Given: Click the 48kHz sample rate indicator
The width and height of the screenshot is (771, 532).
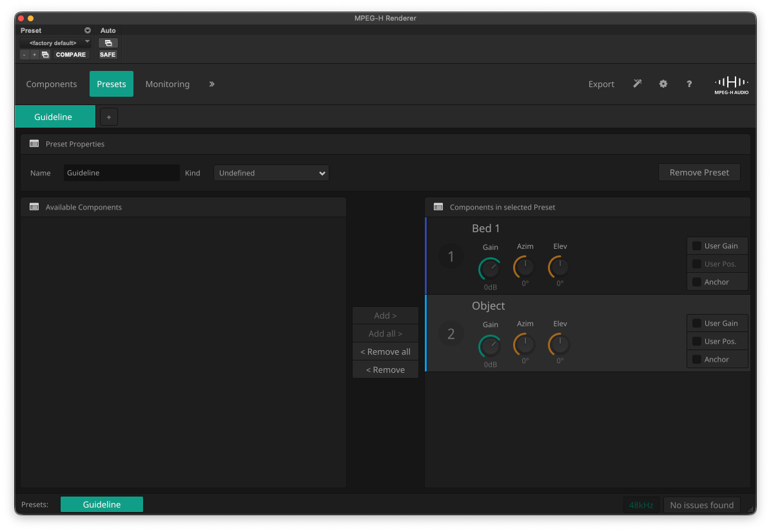Looking at the screenshot, I should click(641, 505).
